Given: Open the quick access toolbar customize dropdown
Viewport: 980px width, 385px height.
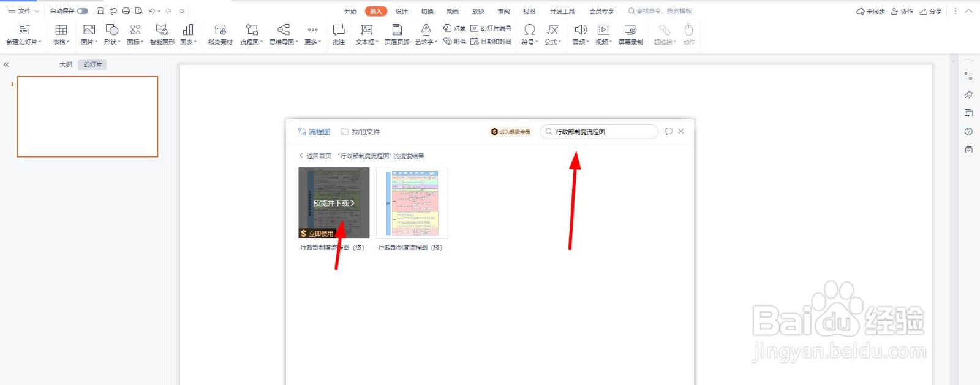Looking at the screenshot, I should point(182,11).
